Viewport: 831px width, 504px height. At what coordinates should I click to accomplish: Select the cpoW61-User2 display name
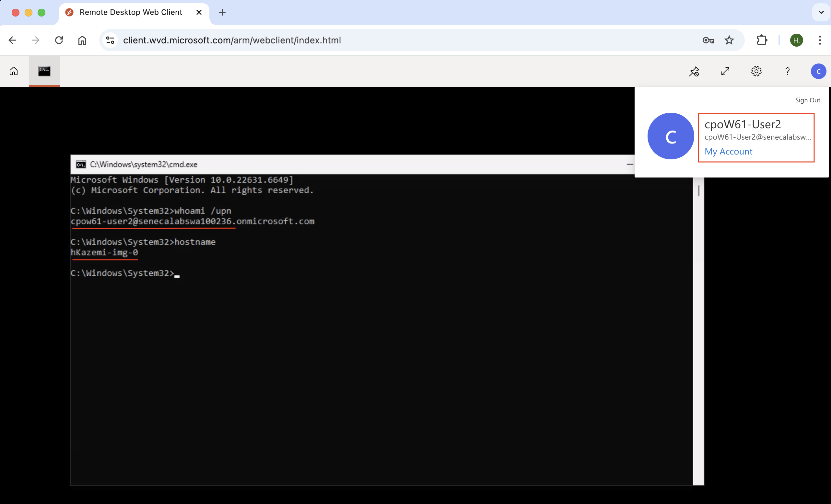pyautogui.click(x=742, y=124)
